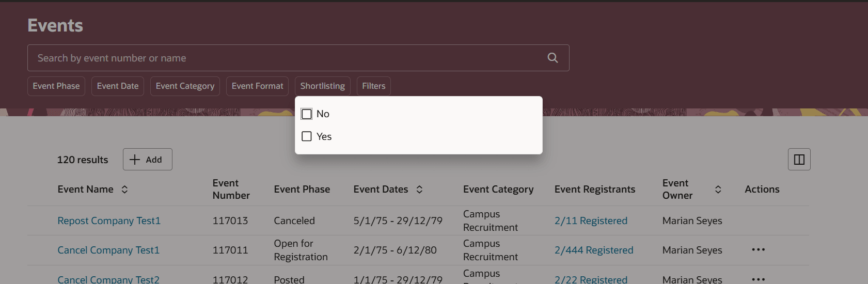Sort by Event Name arrows
Image resolution: width=868 pixels, height=284 pixels.
pyautogui.click(x=124, y=190)
